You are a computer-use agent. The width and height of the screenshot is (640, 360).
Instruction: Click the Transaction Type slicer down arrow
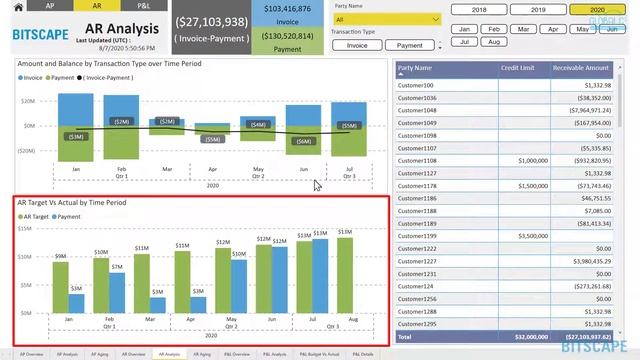[x=440, y=48]
